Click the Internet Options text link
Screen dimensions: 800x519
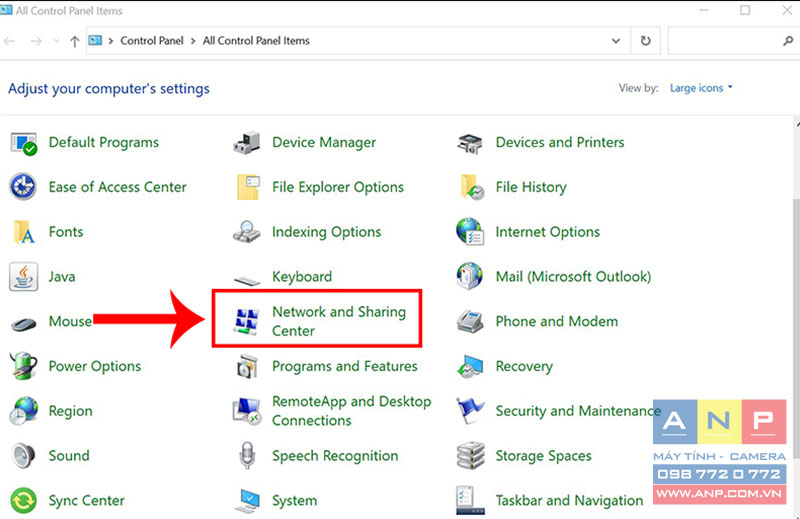pos(547,232)
